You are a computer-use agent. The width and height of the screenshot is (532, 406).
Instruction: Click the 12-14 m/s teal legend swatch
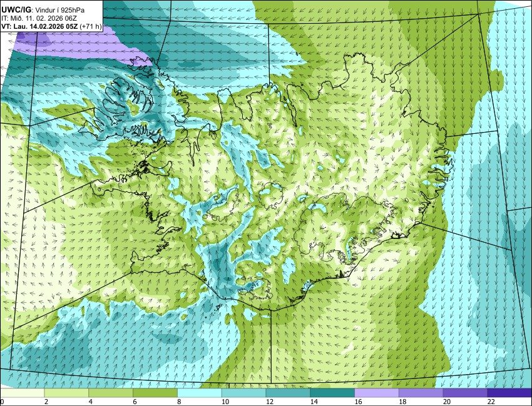pyautogui.click(x=288, y=393)
